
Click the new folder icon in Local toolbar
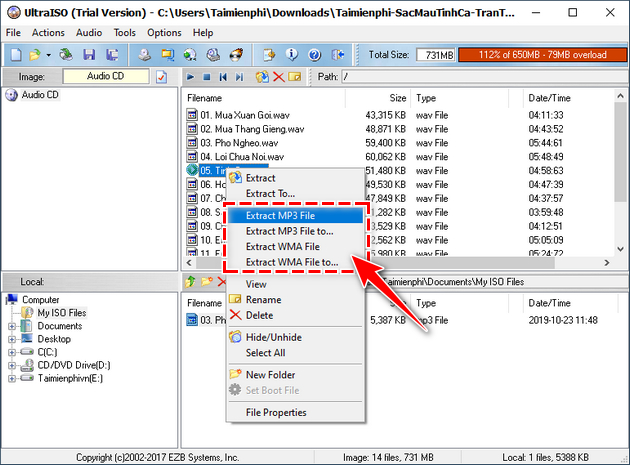click(x=207, y=282)
